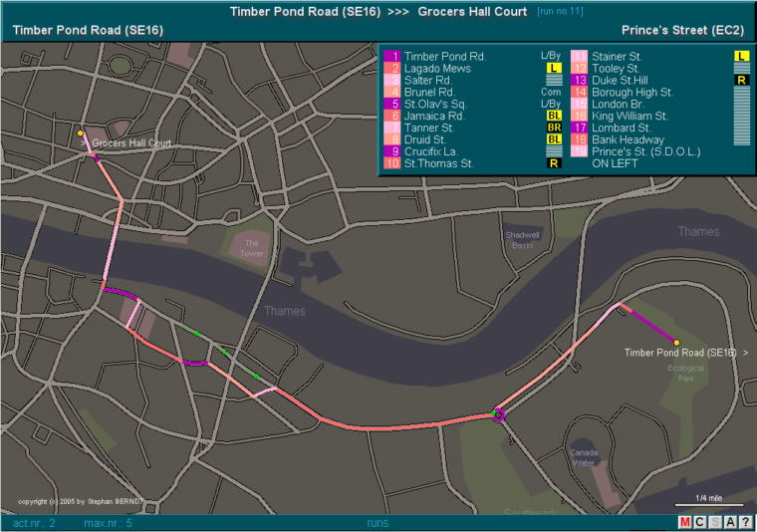Screen dimensions: 757x532
Task: Click the greyed-out S button
Action: 714,522
